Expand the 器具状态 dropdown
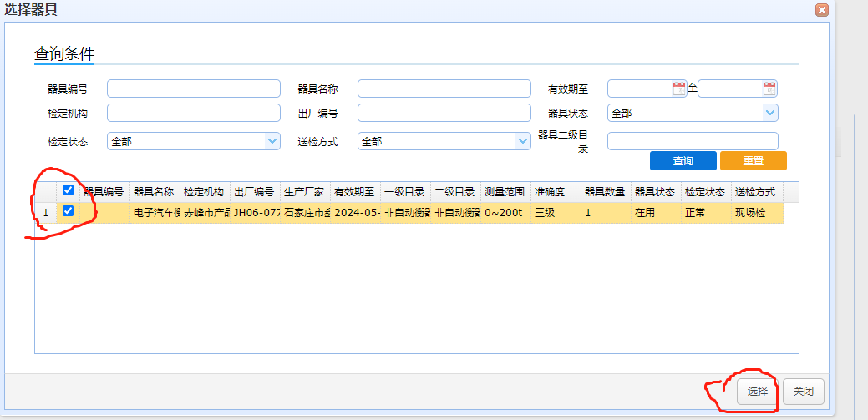 (770, 113)
